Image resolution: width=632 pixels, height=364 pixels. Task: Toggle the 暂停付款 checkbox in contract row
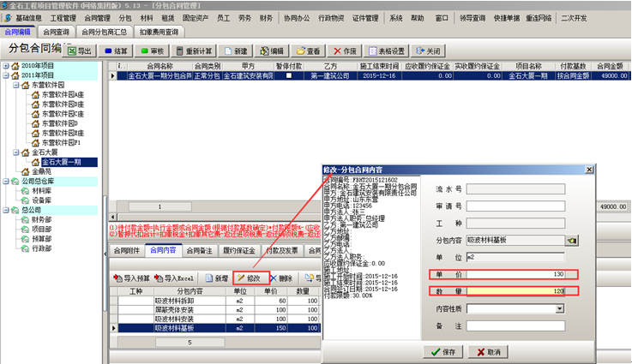[x=287, y=76]
